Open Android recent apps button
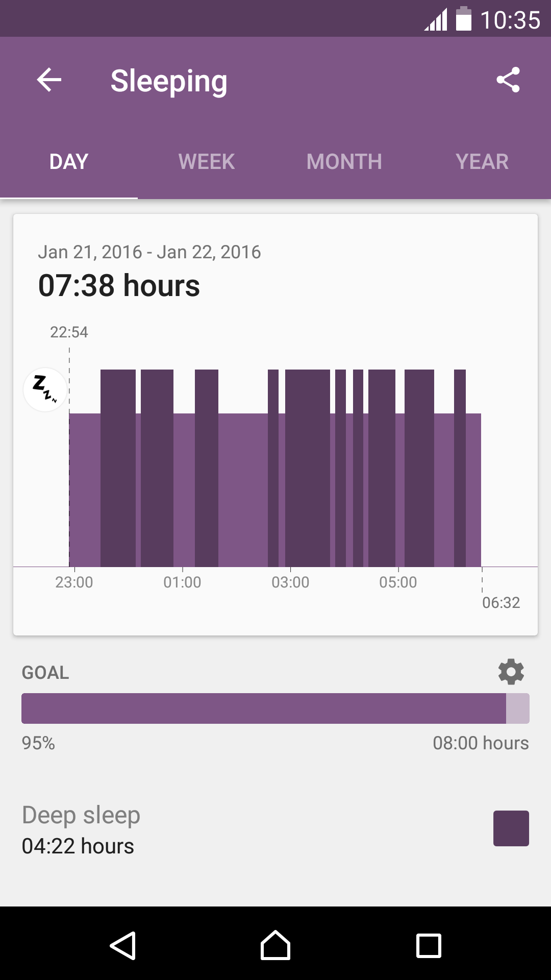This screenshot has width=551, height=980. point(429,946)
